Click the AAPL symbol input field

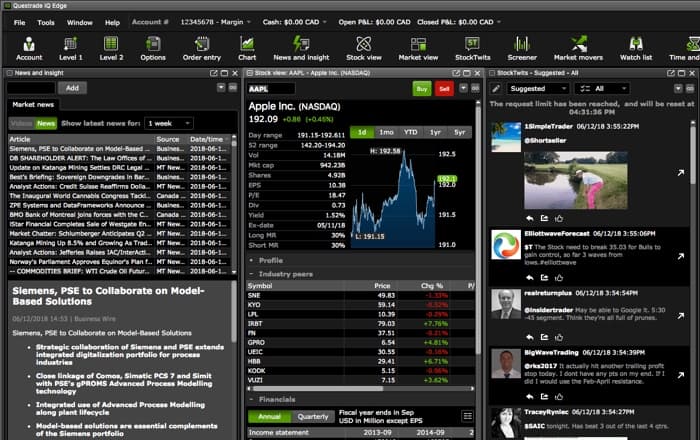(x=271, y=89)
